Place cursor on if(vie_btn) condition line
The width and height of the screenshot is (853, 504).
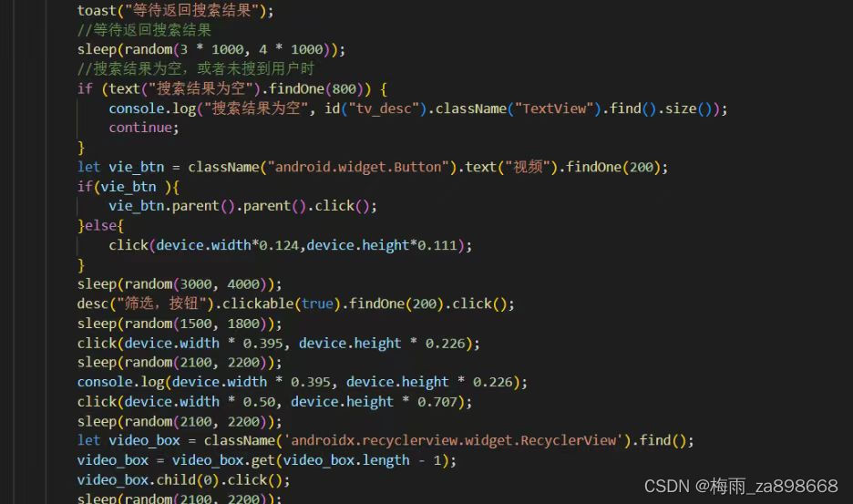(128, 187)
